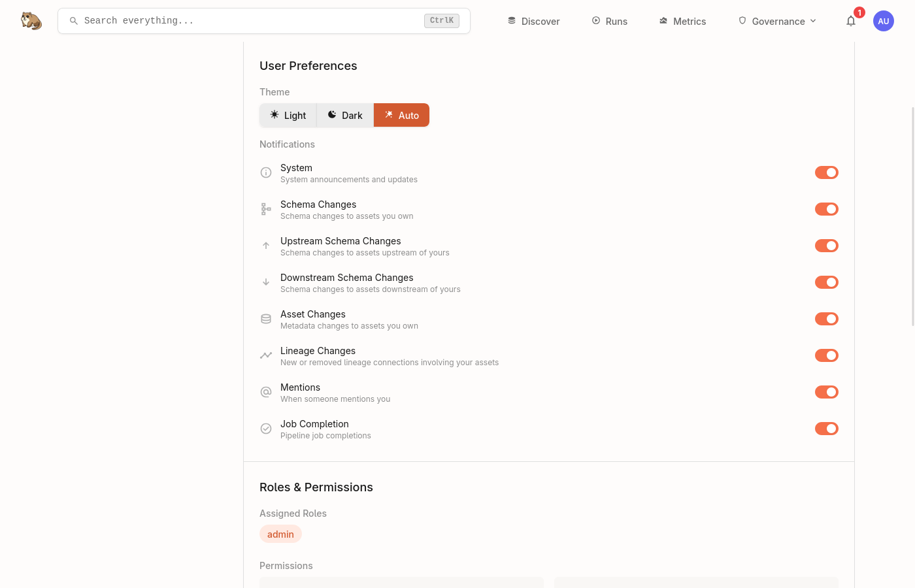Select the Light theme option
The image size is (915, 588).
click(288, 115)
